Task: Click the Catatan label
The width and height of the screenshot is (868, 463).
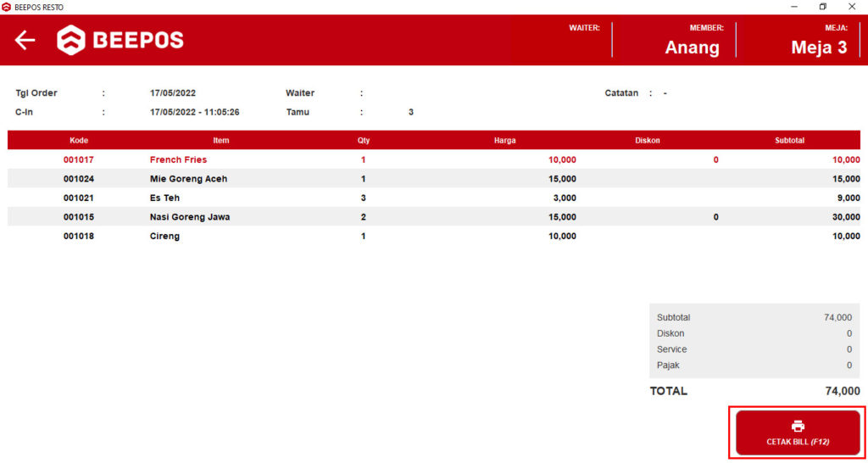Action: pyautogui.click(x=623, y=93)
